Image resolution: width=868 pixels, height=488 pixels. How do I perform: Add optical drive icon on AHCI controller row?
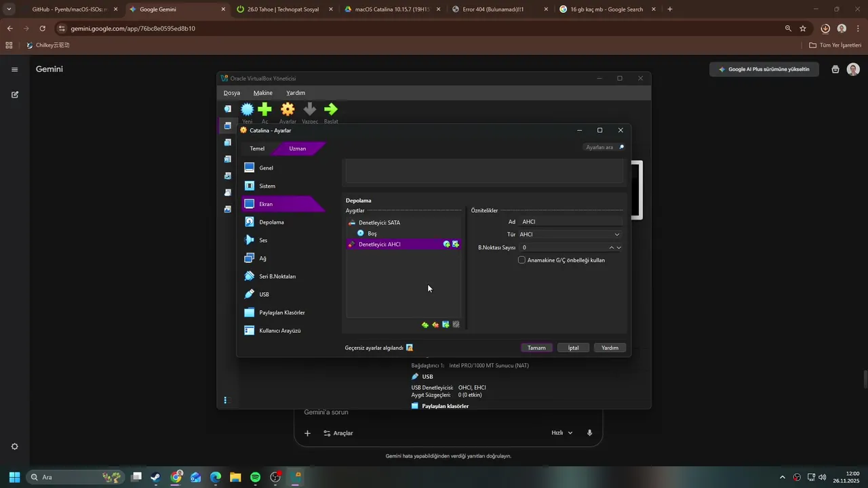(446, 244)
